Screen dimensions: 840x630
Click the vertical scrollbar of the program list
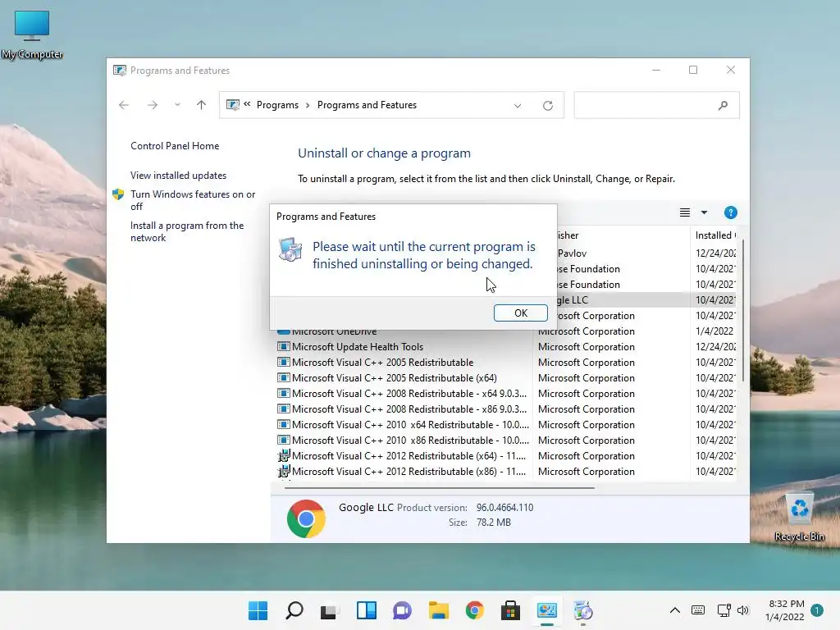point(742,311)
